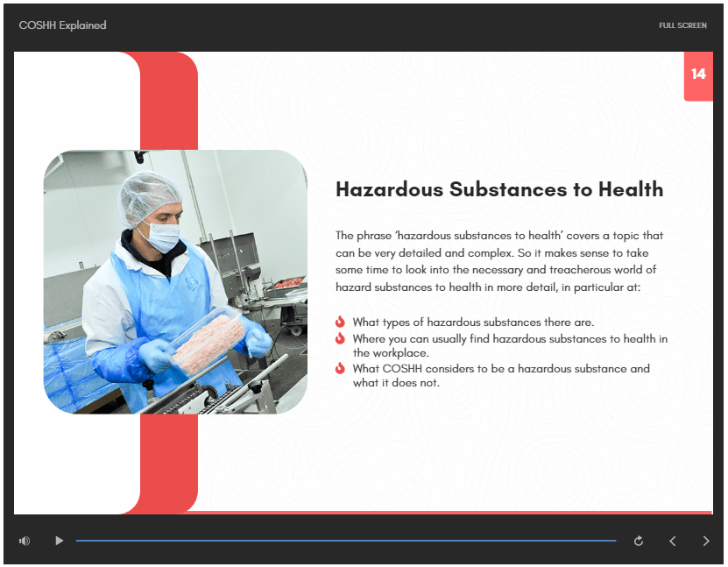
Task: Click the Hazardous Substances to Health heading
Action: coord(498,189)
